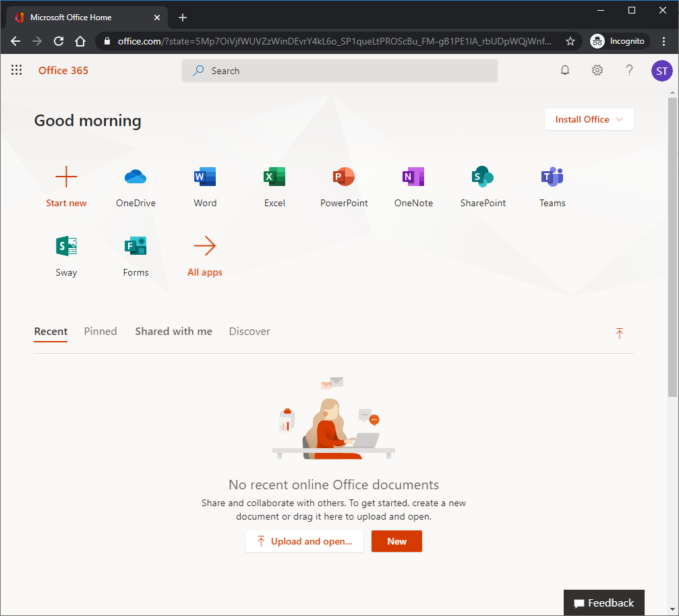
Task: Launch Word from the app list
Action: [x=205, y=177]
